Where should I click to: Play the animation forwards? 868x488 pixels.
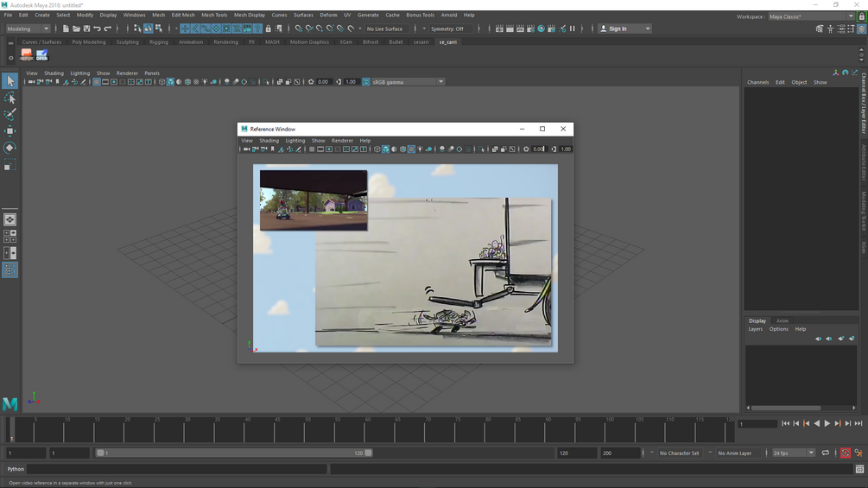[827, 424]
